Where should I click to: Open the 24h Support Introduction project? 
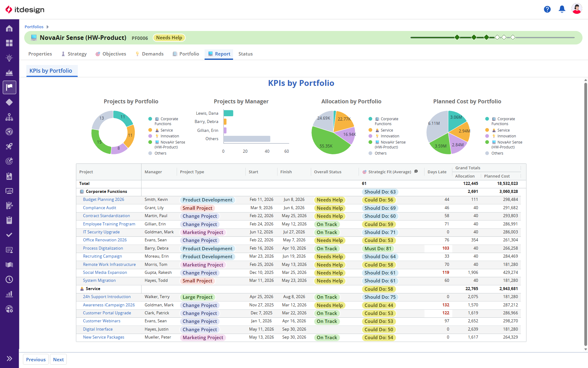tap(107, 297)
